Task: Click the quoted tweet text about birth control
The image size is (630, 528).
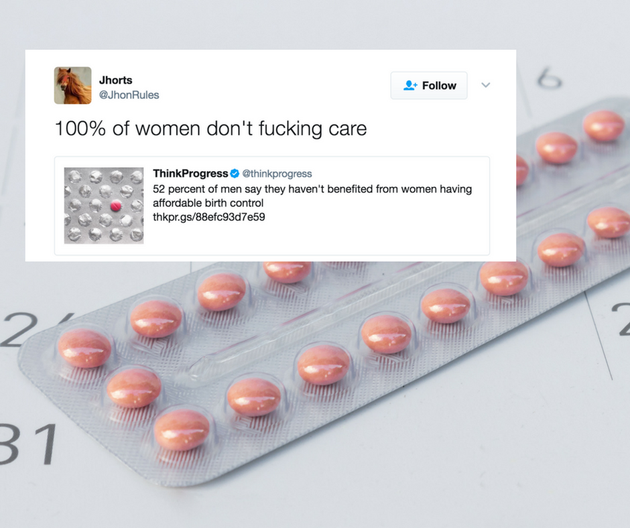Action: [312, 196]
